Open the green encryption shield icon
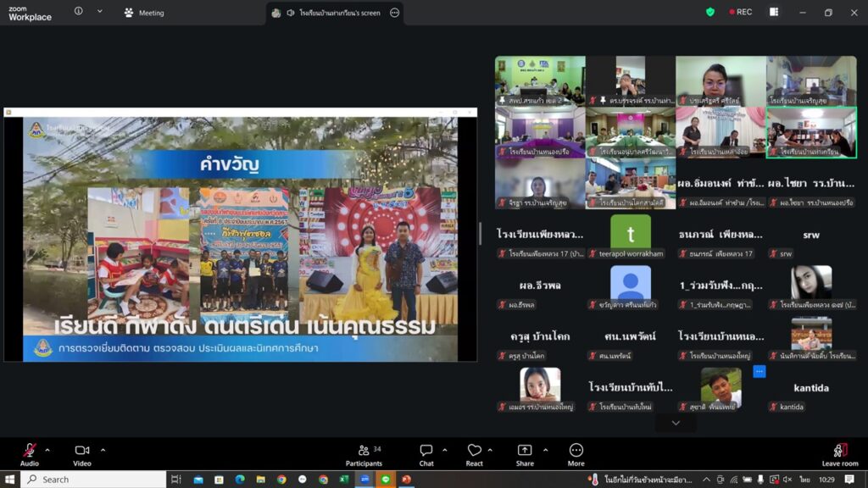This screenshot has width=868, height=488. pos(710,12)
